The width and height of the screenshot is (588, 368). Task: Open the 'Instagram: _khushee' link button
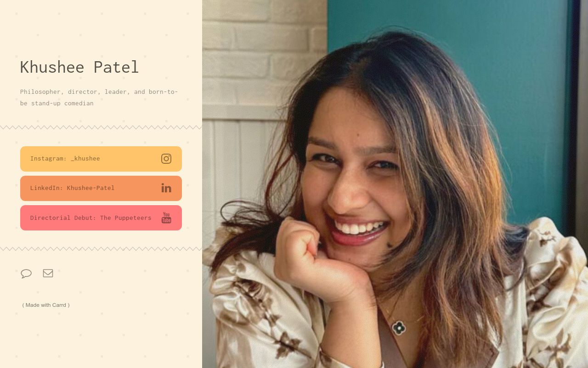[101, 159]
